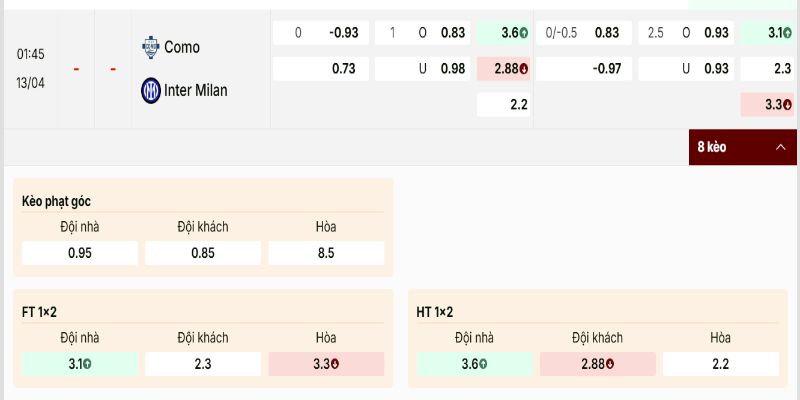Image resolution: width=800 pixels, height=400 pixels.
Task: Select 0.95 home odds under Kèo phạt góc
Action: [x=80, y=253]
